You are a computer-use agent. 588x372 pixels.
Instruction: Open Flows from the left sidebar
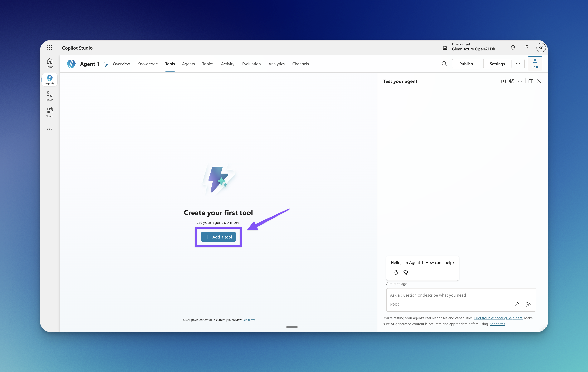coord(49,96)
